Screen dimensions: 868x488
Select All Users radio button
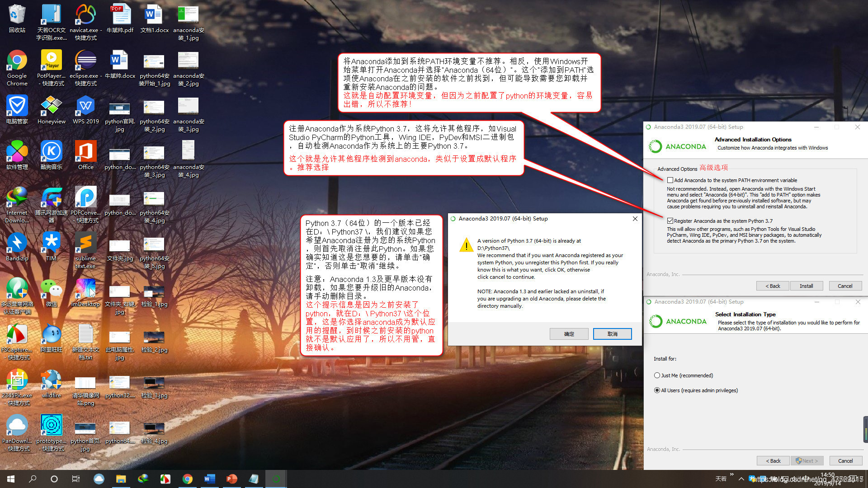(x=657, y=390)
